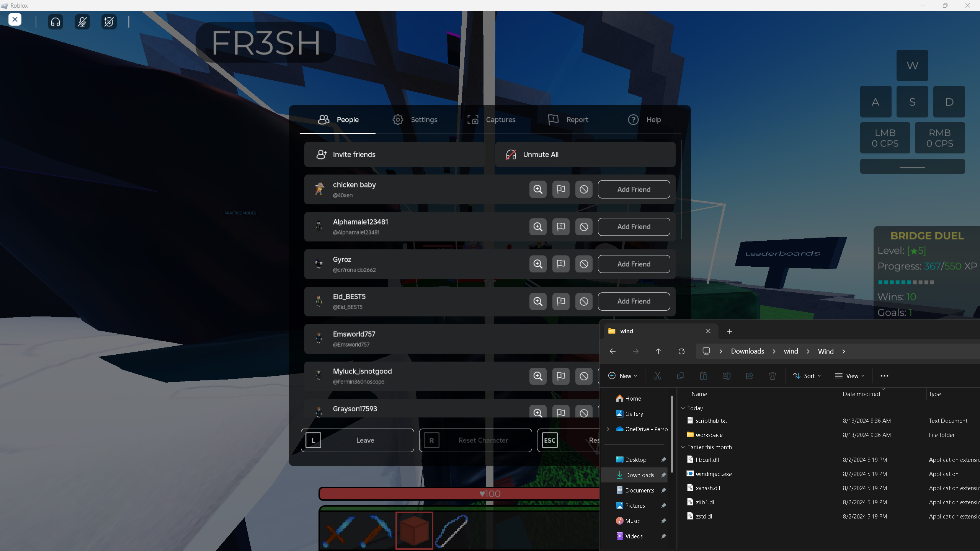Inspect chicken baby's avatar with magnifier
980x551 pixels.
click(538, 189)
